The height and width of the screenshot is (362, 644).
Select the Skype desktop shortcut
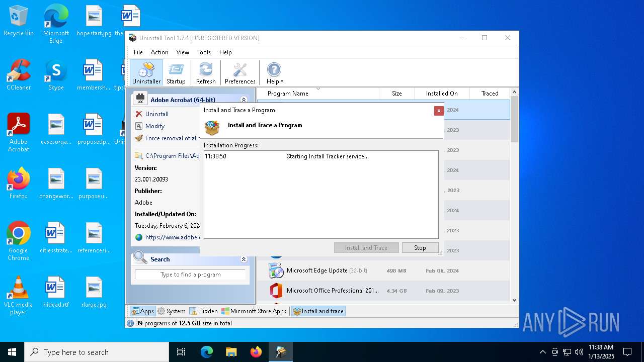tap(56, 75)
